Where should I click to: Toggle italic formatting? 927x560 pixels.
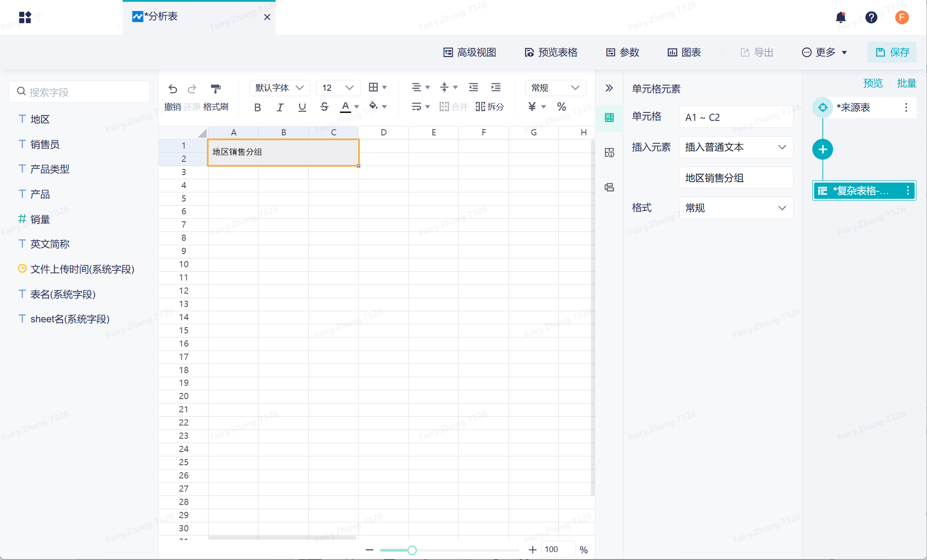(x=280, y=107)
